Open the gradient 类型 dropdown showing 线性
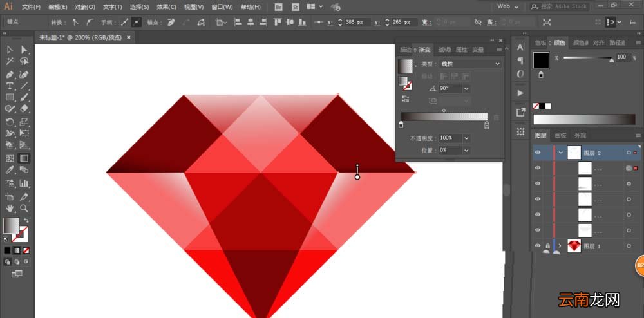The image size is (644, 318). (x=470, y=64)
